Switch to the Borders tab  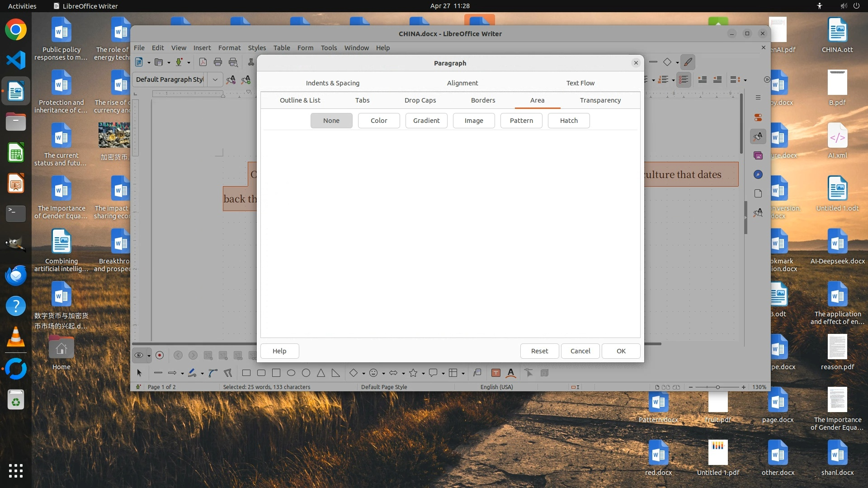pyautogui.click(x=483, y=100)
